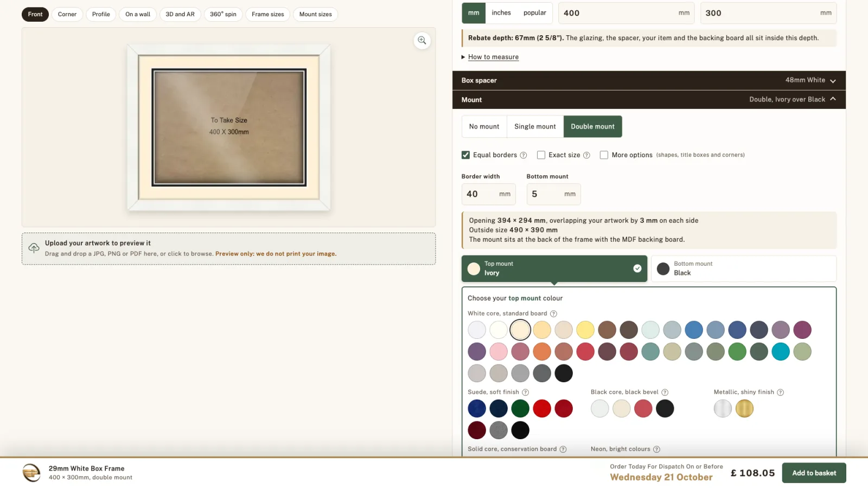
Task: Switch to the Corner view tab
Action: (x=67, y=14)
